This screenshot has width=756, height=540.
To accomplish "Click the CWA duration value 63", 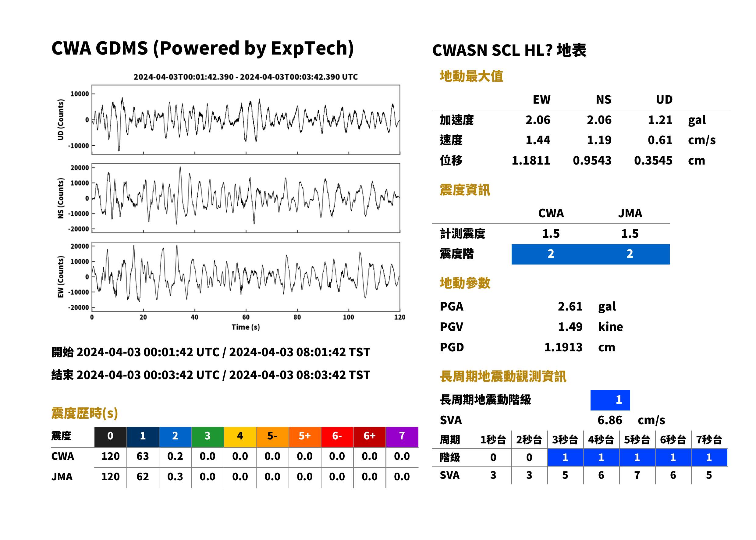I will tap(143, 456).
